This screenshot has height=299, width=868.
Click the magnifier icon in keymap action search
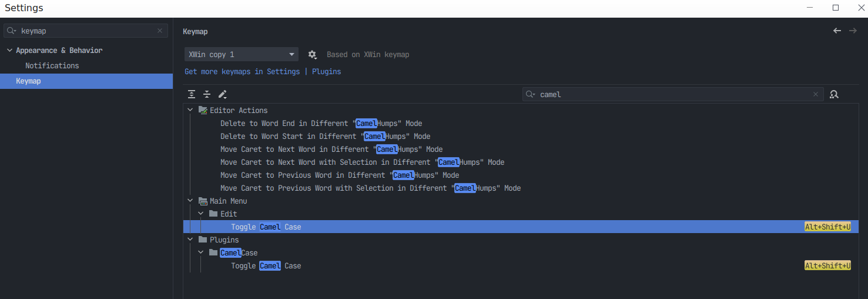pyautogui.click(x=531, y=94)
